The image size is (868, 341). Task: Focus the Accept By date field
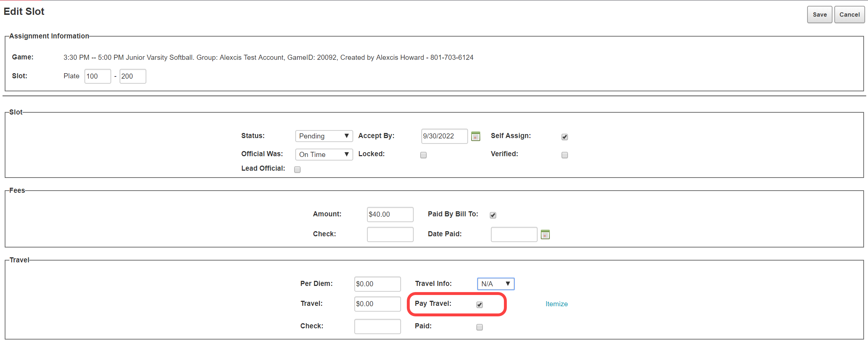click(445, 136)
